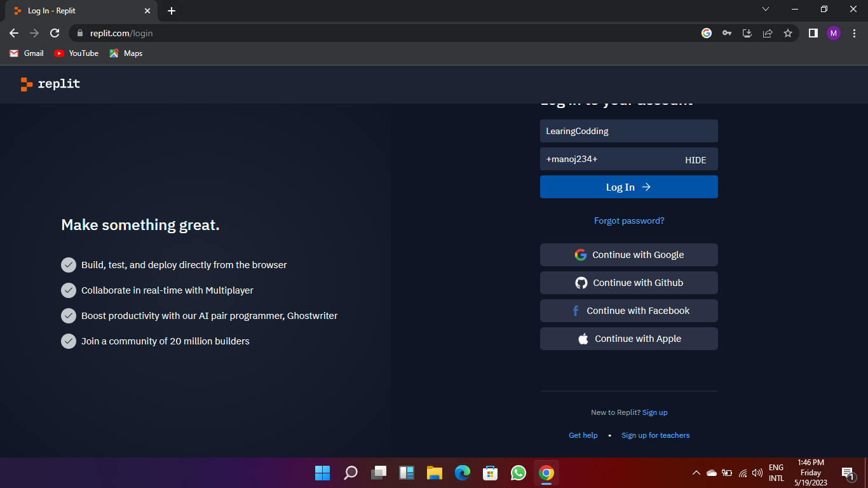Bookmark this page with the star icon
Screen dimensions: 868x488
tap(788, 33)
